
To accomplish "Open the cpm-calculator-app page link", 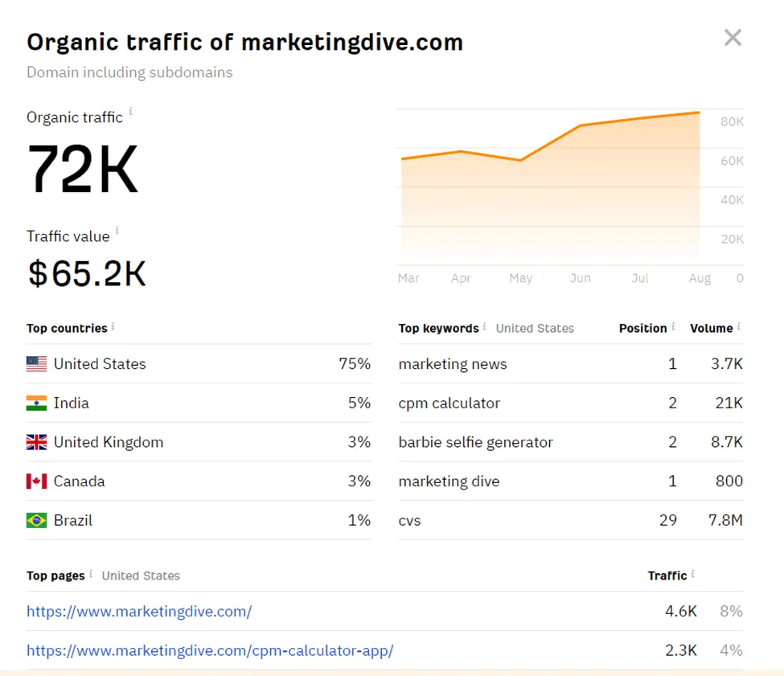I will click(x=210, y=650).
